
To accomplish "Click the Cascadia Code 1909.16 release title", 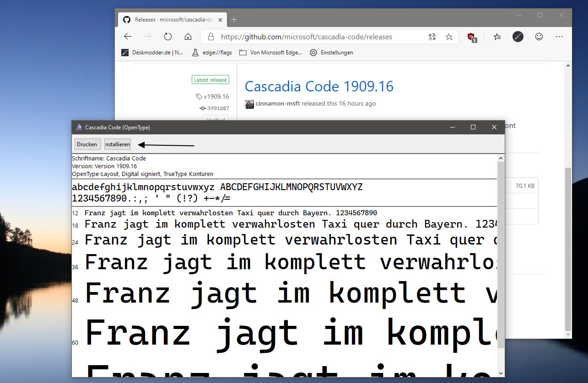I will pos(319,86).
